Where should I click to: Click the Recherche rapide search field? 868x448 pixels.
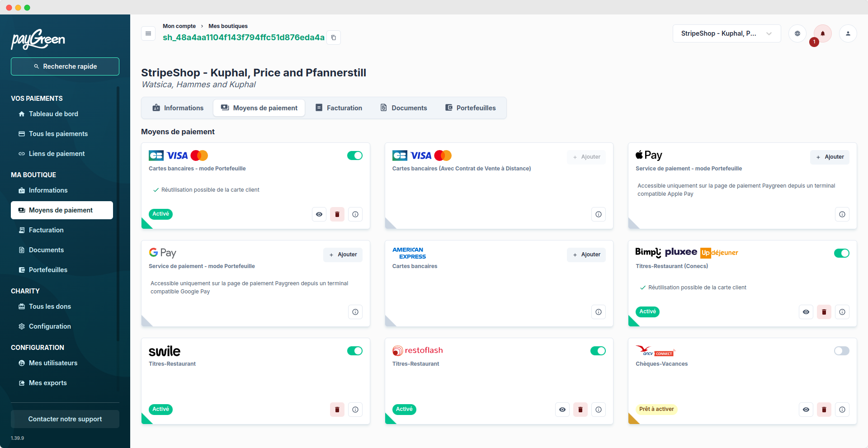pyautogui.click(x=65, y=66)
